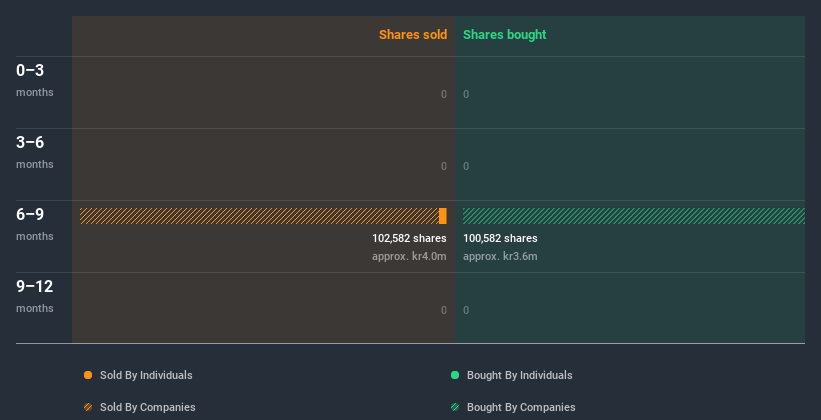Screen dimensions: 821x420
Task: Click the 100,582 shares value
Action: point(500,238)
